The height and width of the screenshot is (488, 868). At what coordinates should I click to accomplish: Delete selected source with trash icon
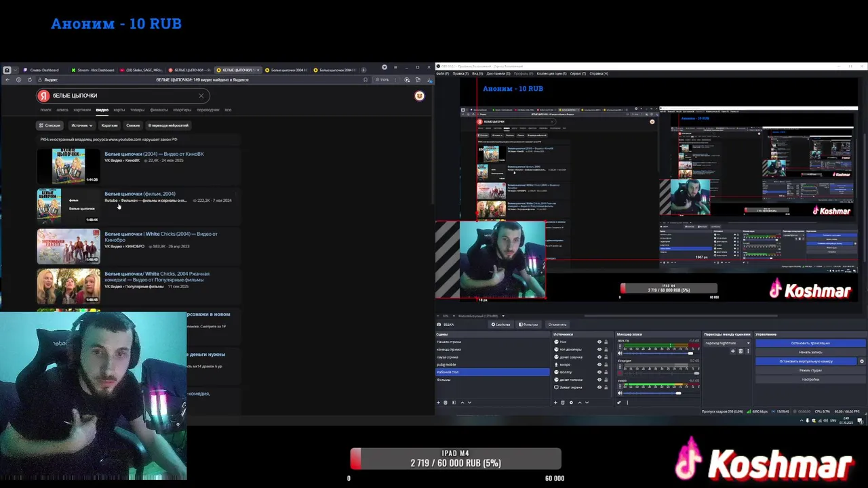pyautogui.click(x=563, y=402)
